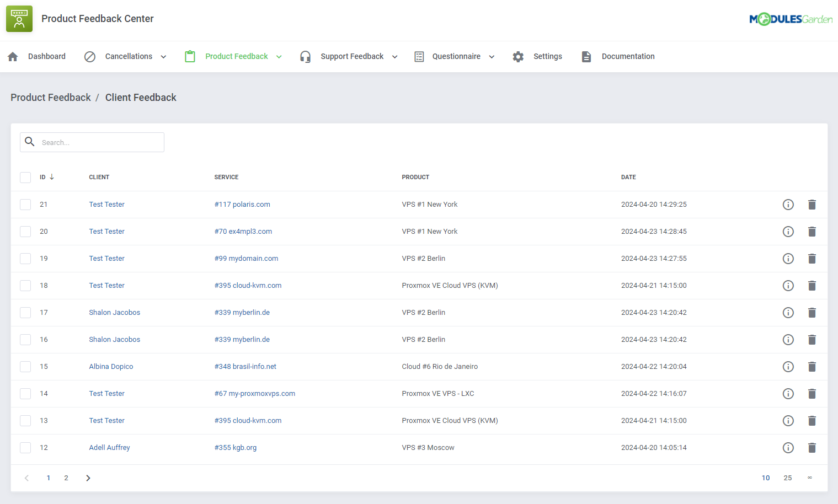Delete feedback entry 12 using trash icon
The width and height of the screenshot is (838, 504).
(812, 447)
